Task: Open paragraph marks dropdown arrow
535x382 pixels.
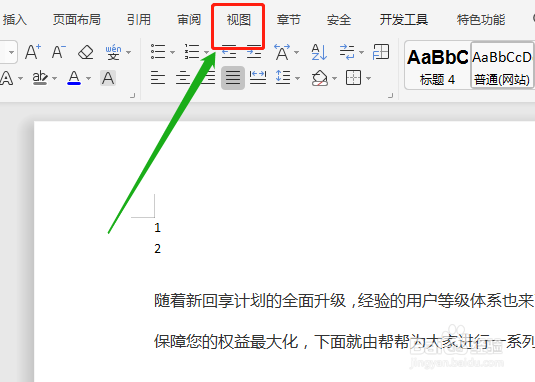Action: tap(361, 53)
